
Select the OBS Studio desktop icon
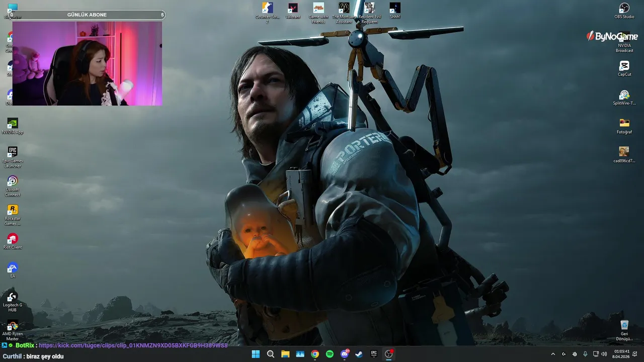click(624, 11)
